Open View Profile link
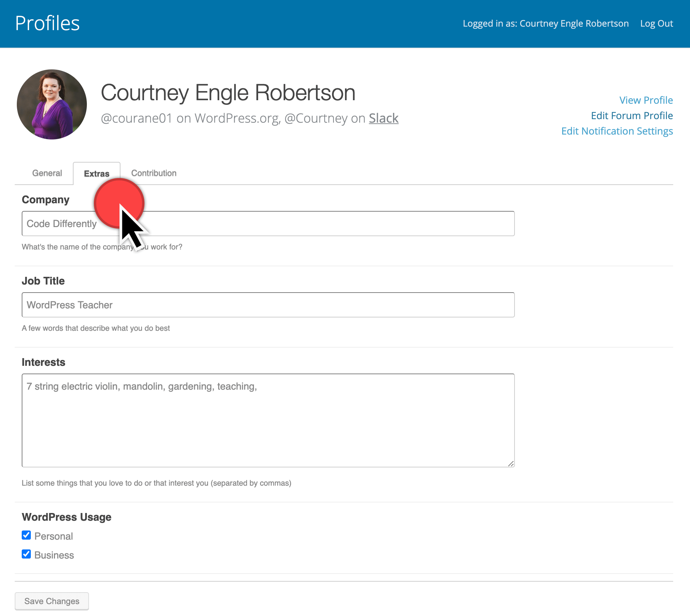This screenshot has width=690, height=616. coord(646,100)
